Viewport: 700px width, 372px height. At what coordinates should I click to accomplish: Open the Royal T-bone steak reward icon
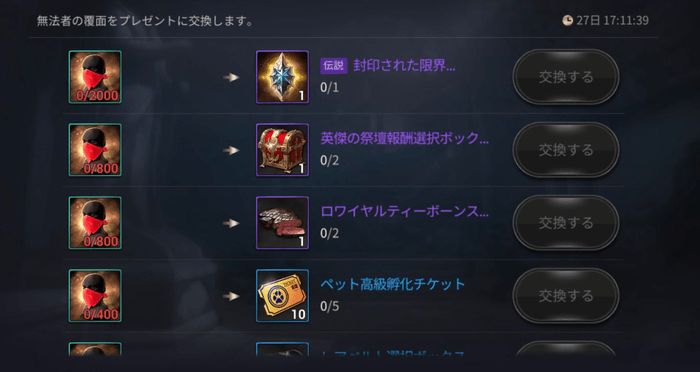tap(282, 223)
